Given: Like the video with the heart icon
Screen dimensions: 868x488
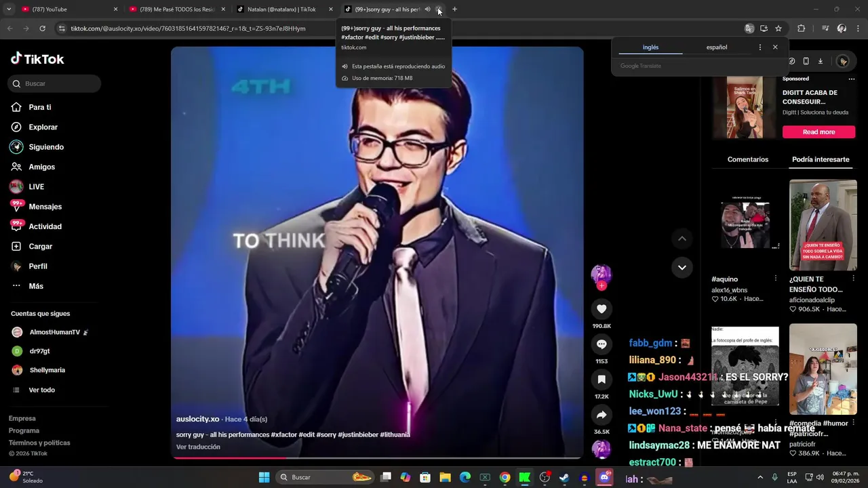Looking at the screenshot, I should [x=601, y=309].
